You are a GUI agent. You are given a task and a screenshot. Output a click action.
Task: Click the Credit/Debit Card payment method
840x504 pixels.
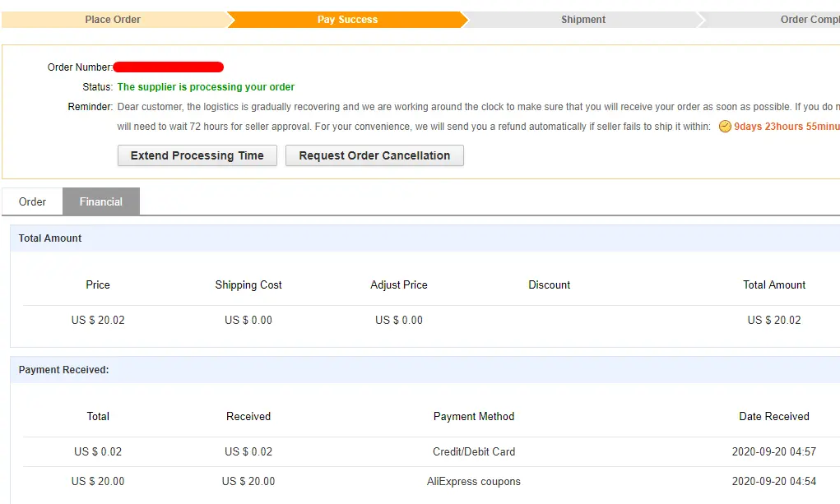[474, 452]
